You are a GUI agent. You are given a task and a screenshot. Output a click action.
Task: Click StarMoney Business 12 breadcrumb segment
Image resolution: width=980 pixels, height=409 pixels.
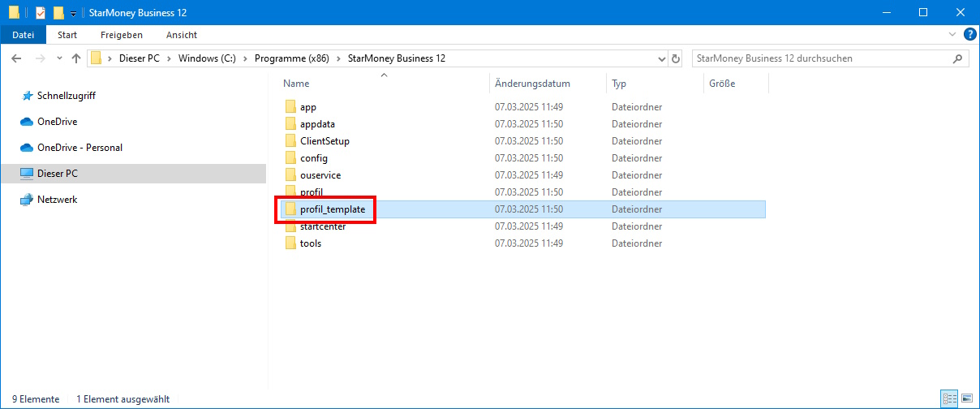point(396,58)
